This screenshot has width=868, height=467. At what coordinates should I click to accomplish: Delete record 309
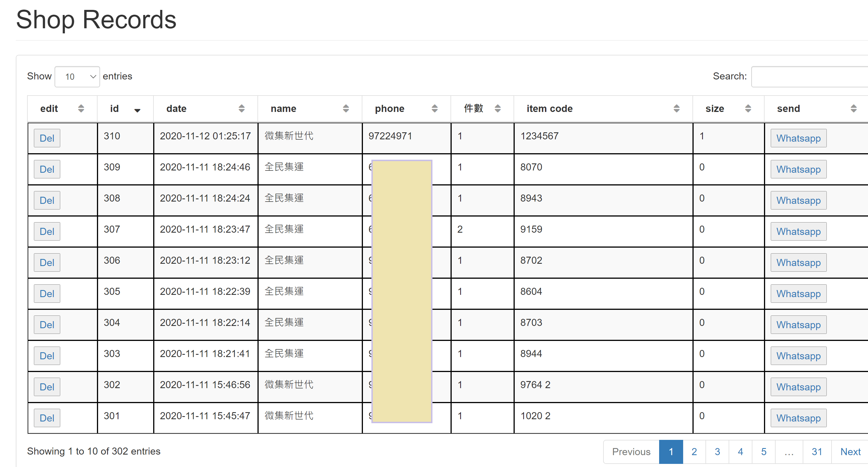pyautogui.click(x=47, y=169)
